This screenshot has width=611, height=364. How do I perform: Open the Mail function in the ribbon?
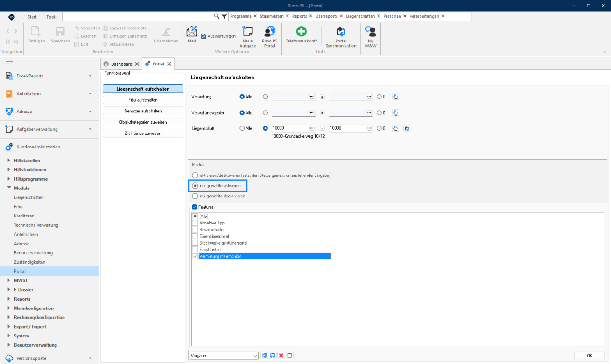(x=191, y=35)
